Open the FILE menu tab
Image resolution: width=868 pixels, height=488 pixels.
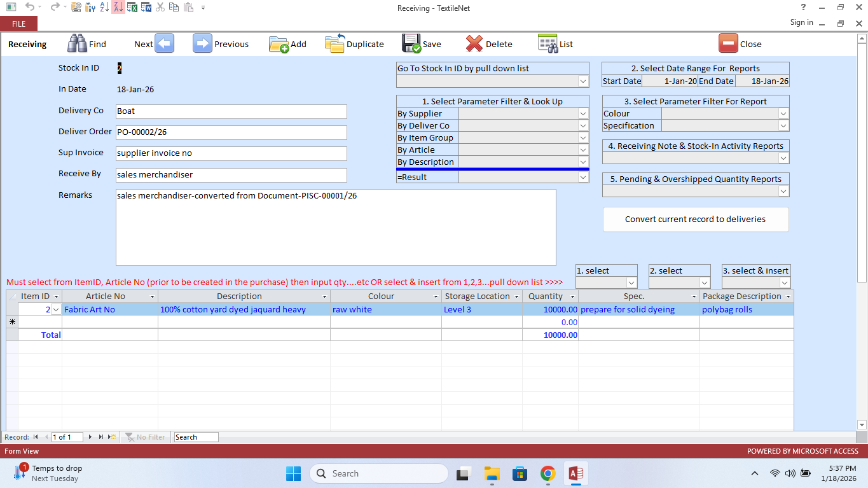click(x=18, y=24)
